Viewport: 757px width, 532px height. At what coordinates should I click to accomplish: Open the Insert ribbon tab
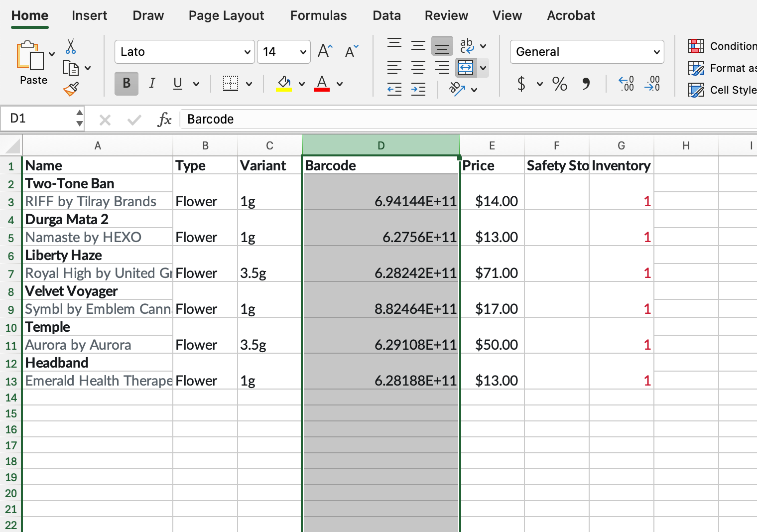[x=89, y=15]
